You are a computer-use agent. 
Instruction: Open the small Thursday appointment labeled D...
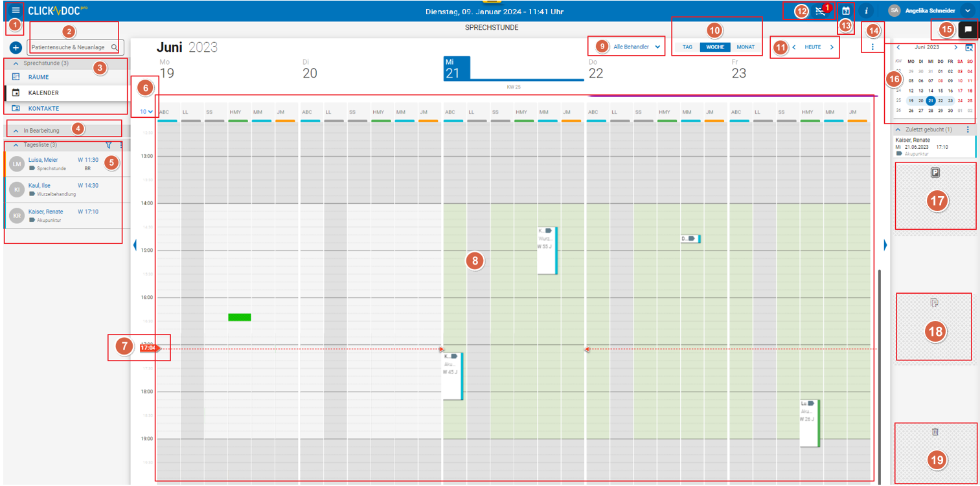click(690, 239)
